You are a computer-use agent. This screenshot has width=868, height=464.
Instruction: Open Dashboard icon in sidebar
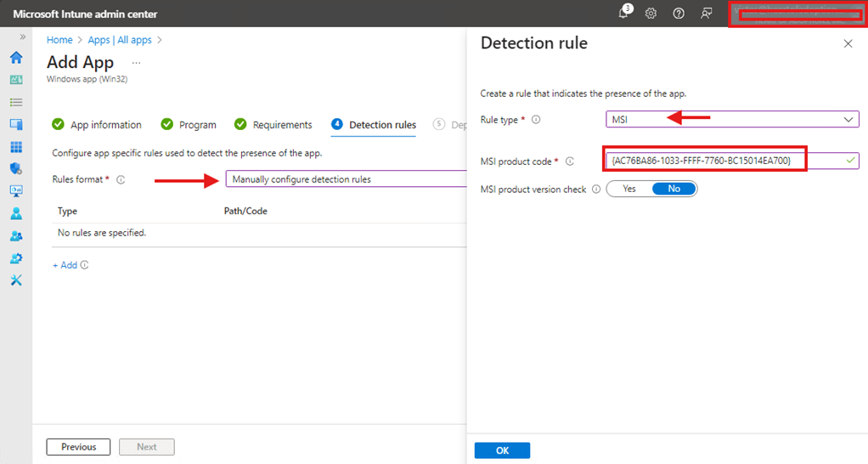(x=16, y=80)
